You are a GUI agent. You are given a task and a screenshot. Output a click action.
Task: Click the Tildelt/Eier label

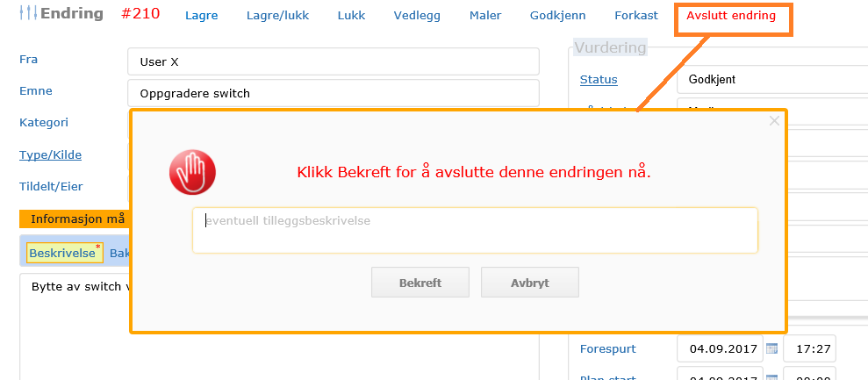51,186
